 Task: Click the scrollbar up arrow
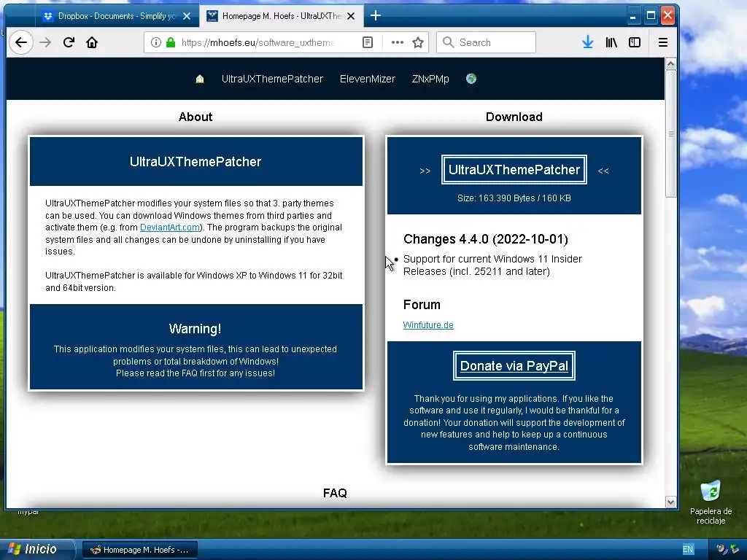671,64
